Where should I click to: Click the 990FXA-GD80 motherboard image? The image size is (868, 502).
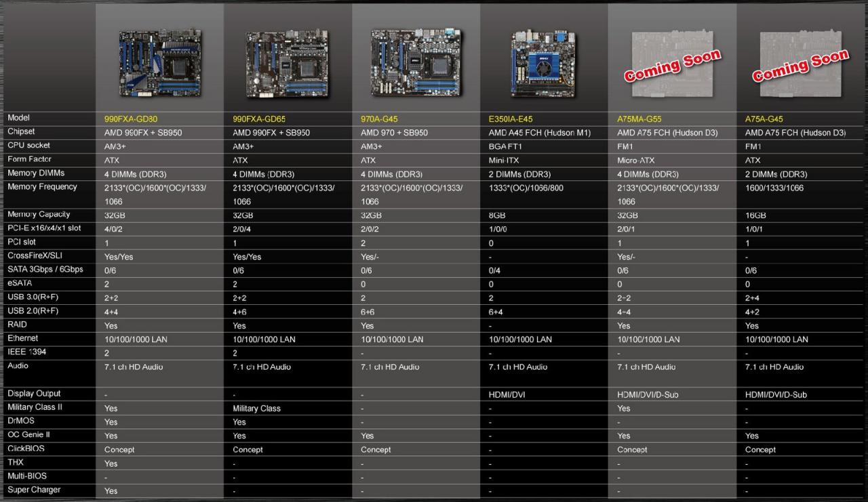tap(160, 64)
